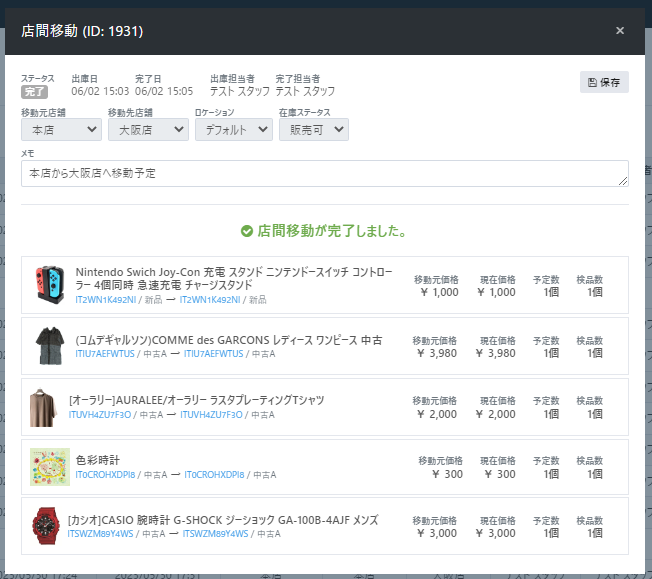Click the 店間移動が完了しました message
This screenshot has width=652, height=579.
332,230
